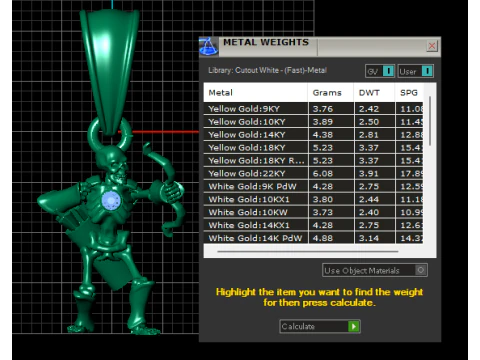Select the Yellow Gold:18KY row
This screenshot has height=360, width=480.
(313, 148)
